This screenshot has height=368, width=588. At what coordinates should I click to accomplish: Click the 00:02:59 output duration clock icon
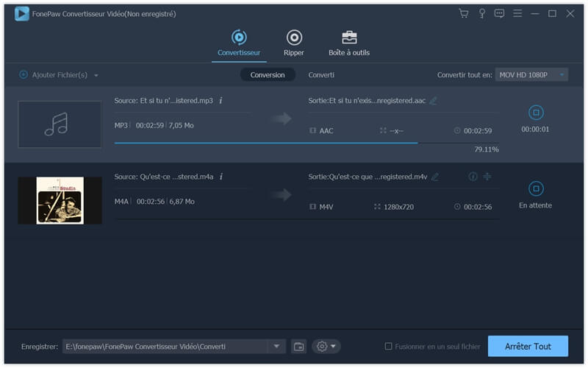[456, 131]
